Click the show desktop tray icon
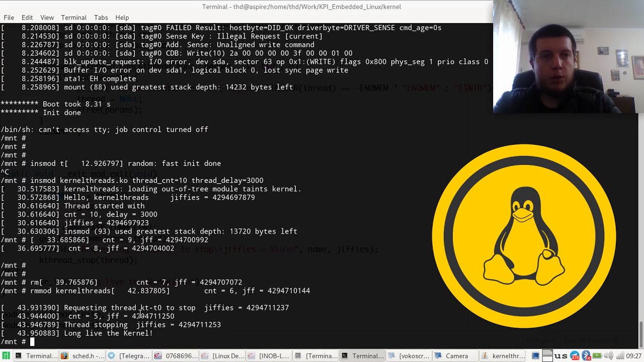644x362 pixels. coord(535,356)
